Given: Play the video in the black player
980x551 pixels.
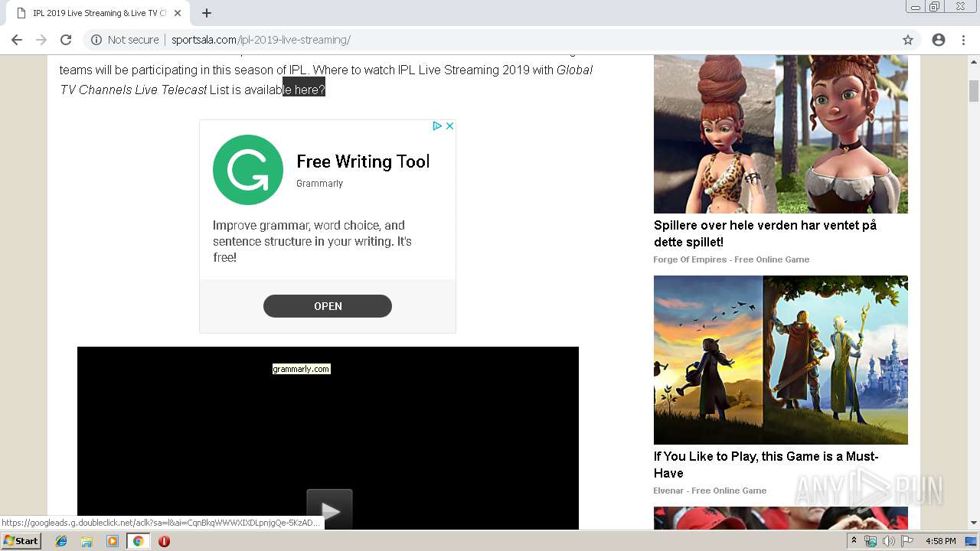Looking at the screenshot, I should 329,510.
